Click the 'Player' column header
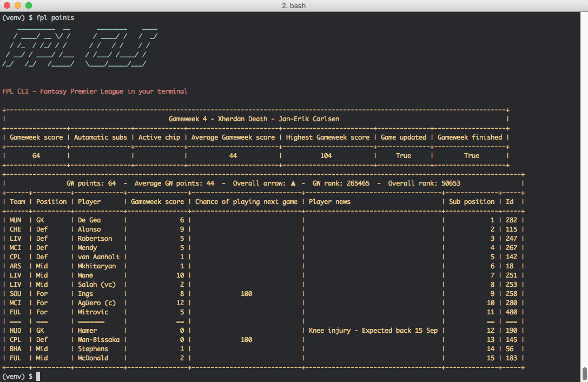Image resolution: width=588 pixels, height=382 pixels. pyautogui.click(x=89, y=202)
